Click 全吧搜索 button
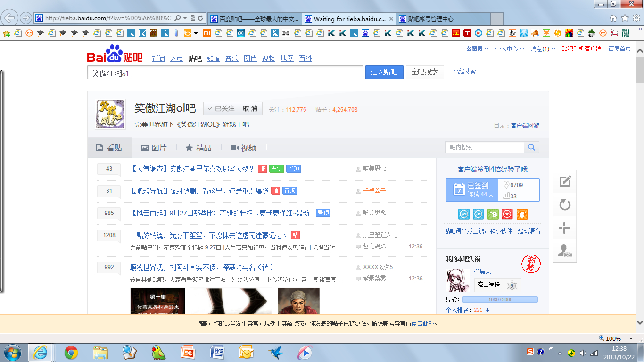Viewport: 644px width, 362px height. coord(425,72)
